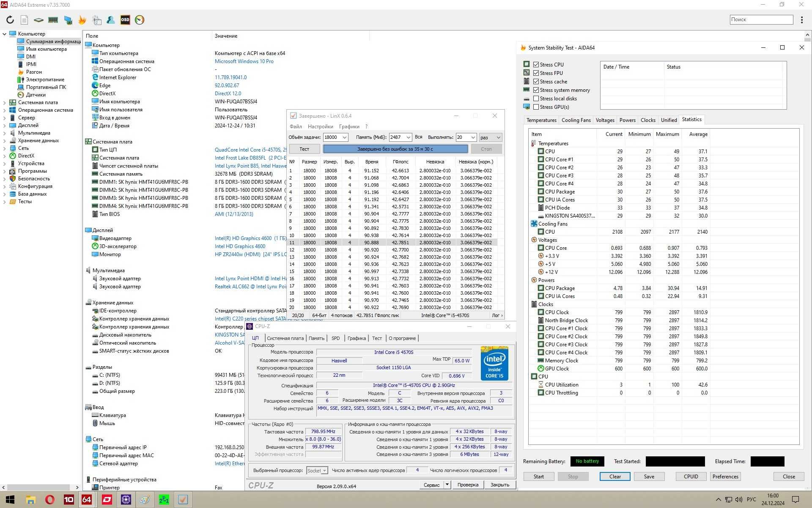Uncheck Stress CPU checkbox
This screenshot has width=812, height=508.
coord(536,64)
